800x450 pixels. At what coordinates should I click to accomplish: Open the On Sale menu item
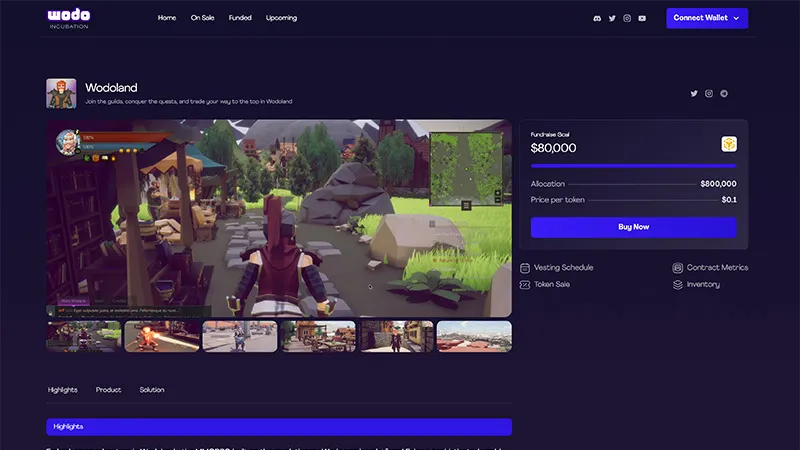point(203,18)
